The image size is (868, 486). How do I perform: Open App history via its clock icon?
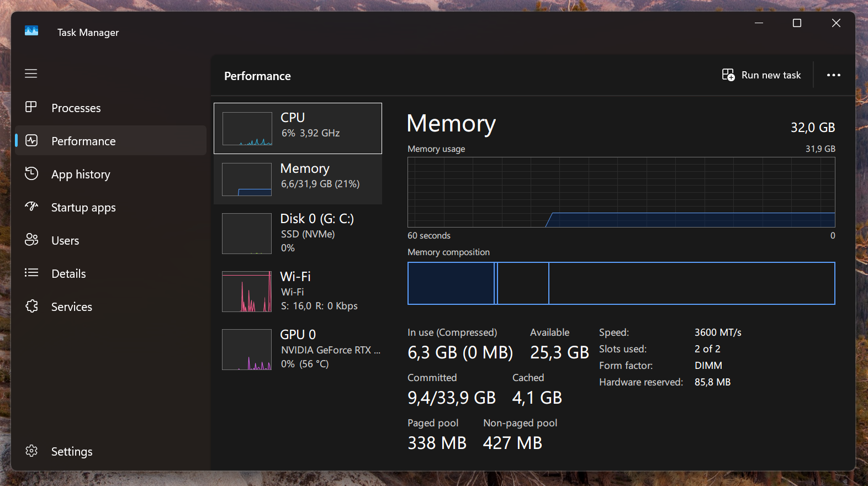[31, 174]
